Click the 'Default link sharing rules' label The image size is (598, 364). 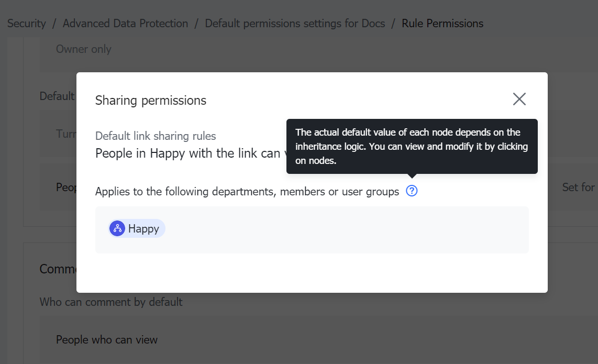coord(155,136)
